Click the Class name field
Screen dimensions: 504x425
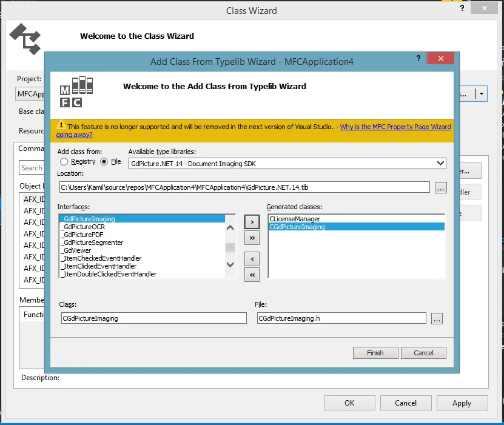point(153,318)
